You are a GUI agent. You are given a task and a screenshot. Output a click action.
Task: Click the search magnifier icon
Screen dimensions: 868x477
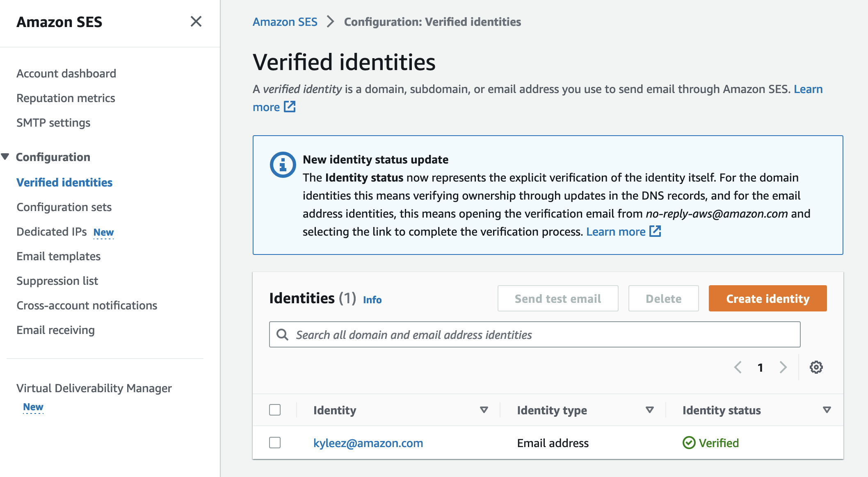click(x=282, y=335)
